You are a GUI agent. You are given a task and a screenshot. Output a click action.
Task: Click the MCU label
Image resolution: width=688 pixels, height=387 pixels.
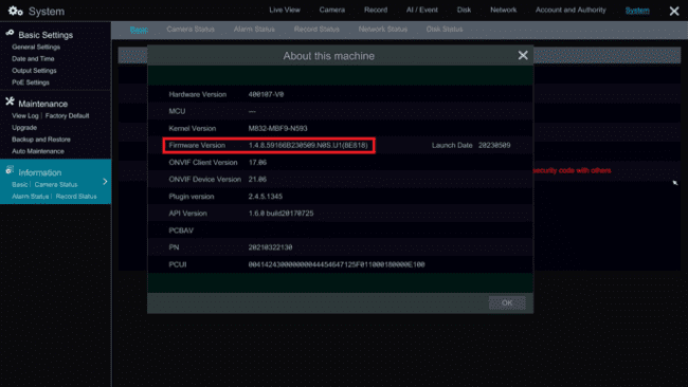177,111
